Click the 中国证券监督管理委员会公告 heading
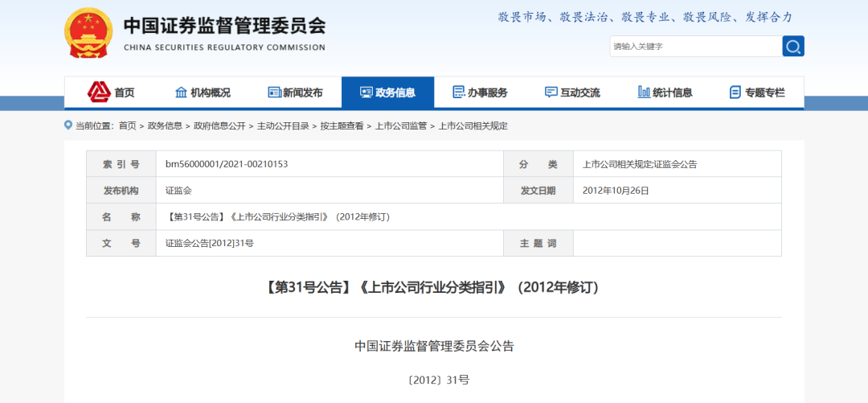This screenshot has height=403, width=868. pyautogui.click(x=434, y=347)
